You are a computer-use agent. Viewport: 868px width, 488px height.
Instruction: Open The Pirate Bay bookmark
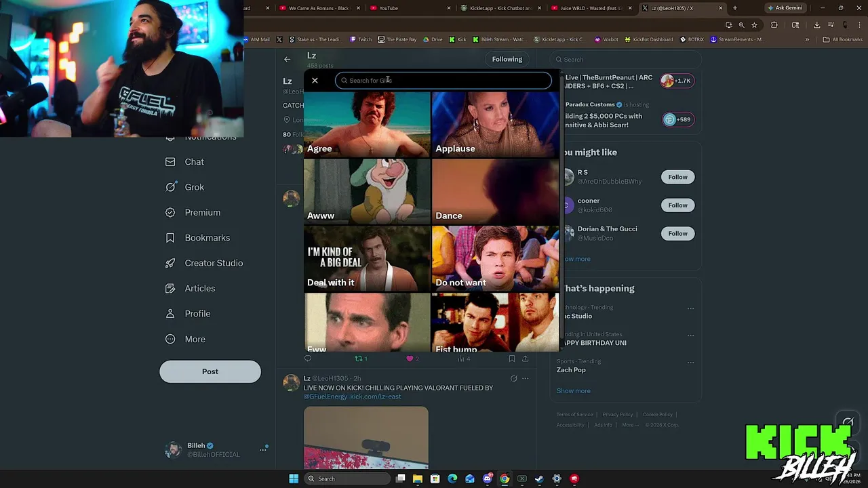[397, 39]
